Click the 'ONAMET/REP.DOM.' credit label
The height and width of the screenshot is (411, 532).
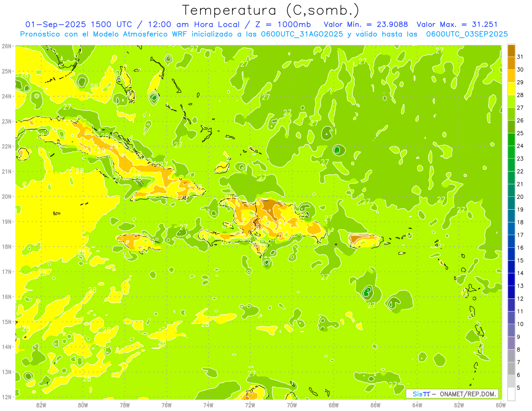(x=468, y=394)
